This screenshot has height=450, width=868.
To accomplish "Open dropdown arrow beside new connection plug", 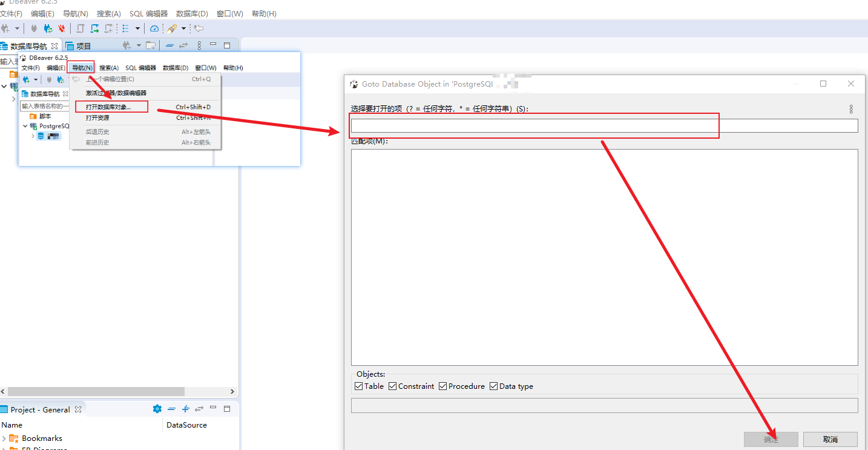I will (17, 28).
